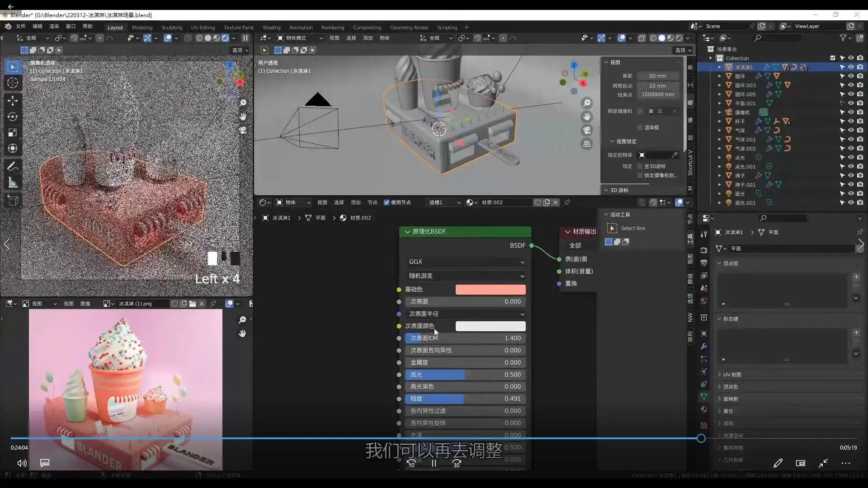Enable snapping magnet in viewport header
Image resolution: width=868 pixels, height=488 pixels.
(x=477, y=38)
